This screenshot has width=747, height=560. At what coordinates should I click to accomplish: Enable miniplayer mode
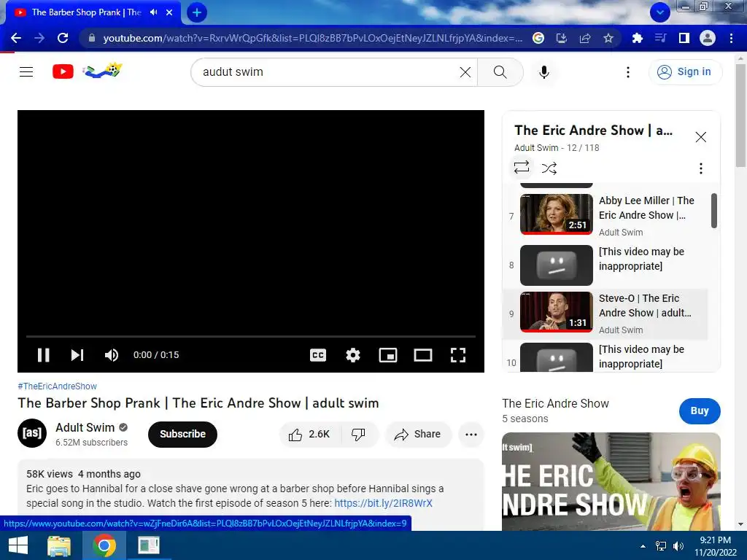388,355
